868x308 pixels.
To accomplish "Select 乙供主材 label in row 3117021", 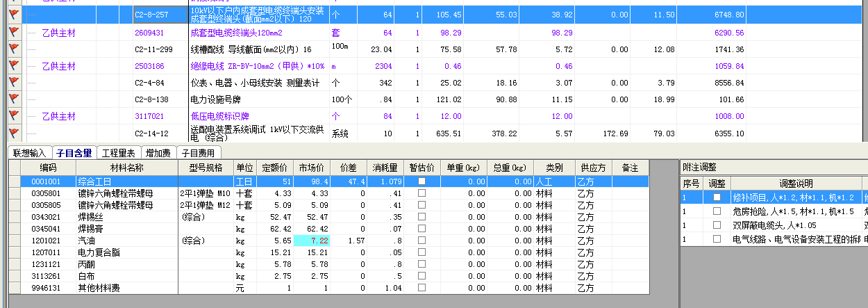I will pos(58,116).
